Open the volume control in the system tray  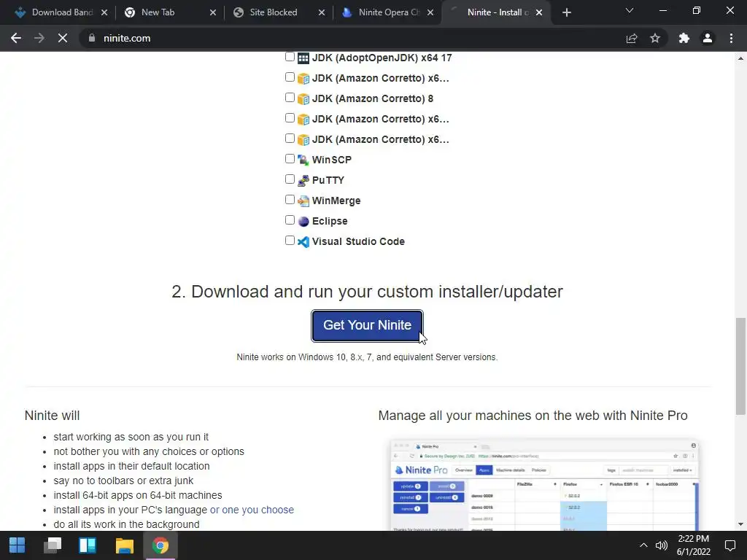661,545
